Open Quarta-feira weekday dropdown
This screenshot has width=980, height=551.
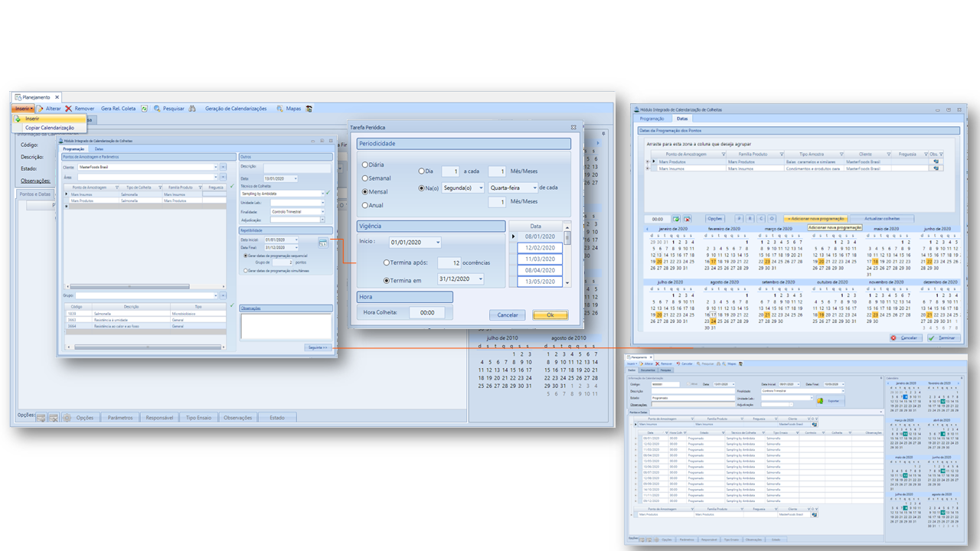click(x=534, y=187)
